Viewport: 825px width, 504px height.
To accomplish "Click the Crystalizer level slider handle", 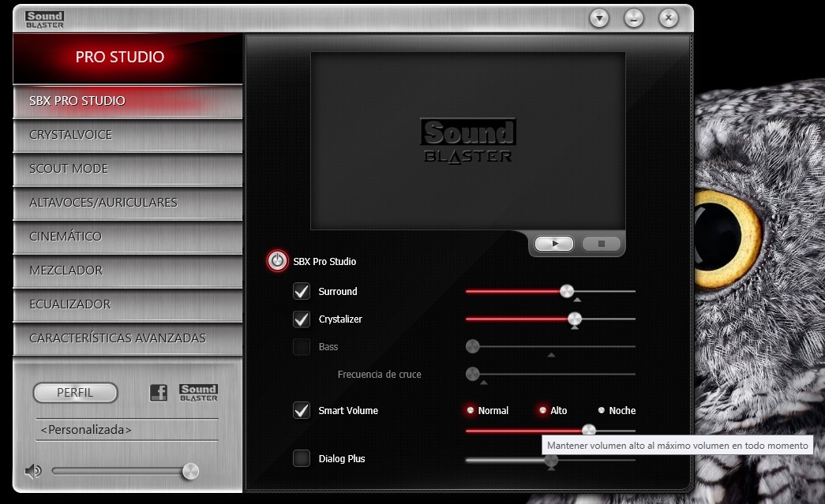I will coord(575,319).
